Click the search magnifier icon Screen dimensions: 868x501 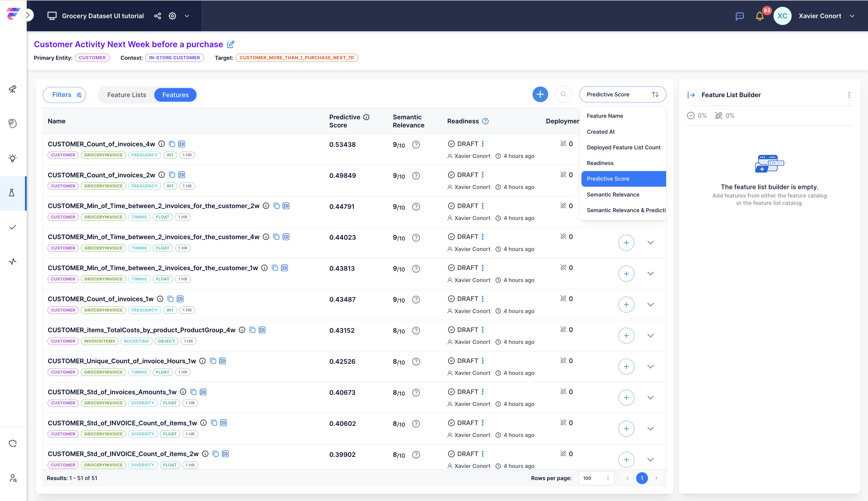(564, 94)
